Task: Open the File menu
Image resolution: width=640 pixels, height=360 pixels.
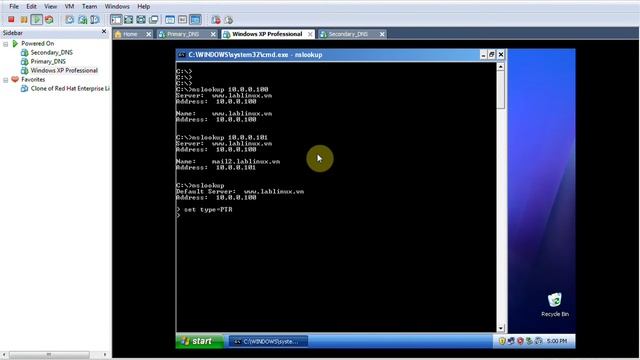Action: (x=14, y=6)
